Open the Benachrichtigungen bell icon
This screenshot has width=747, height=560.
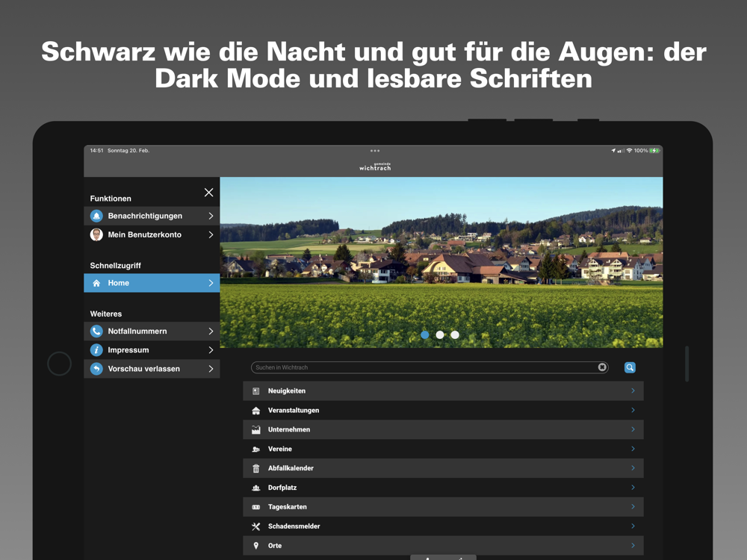96,216
